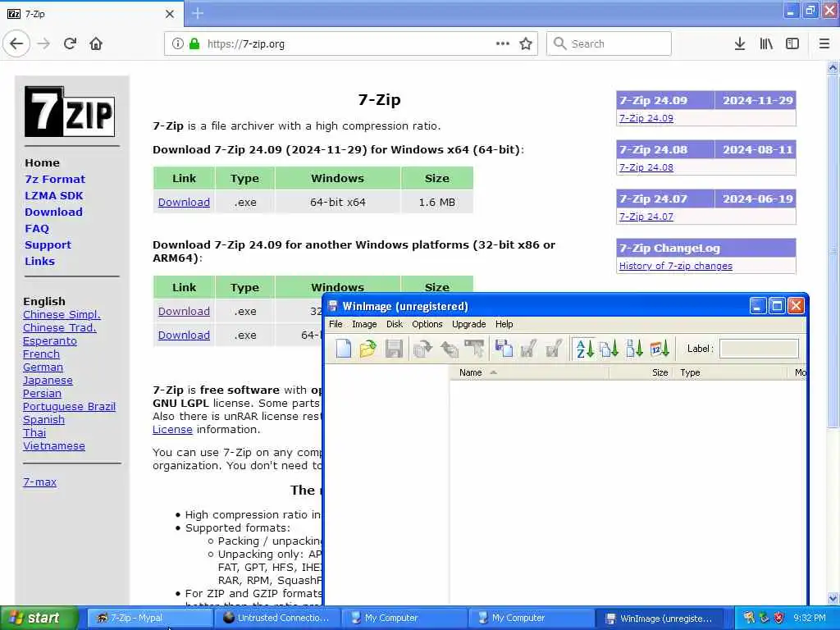
Task: Open page actions three-dot menu
Action: (503, 44)
